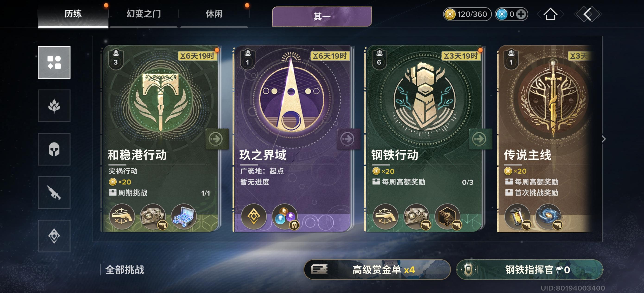Expand the 玖之界域 card arrow
This screenshot has height=293, width=644.
[348, 139]
